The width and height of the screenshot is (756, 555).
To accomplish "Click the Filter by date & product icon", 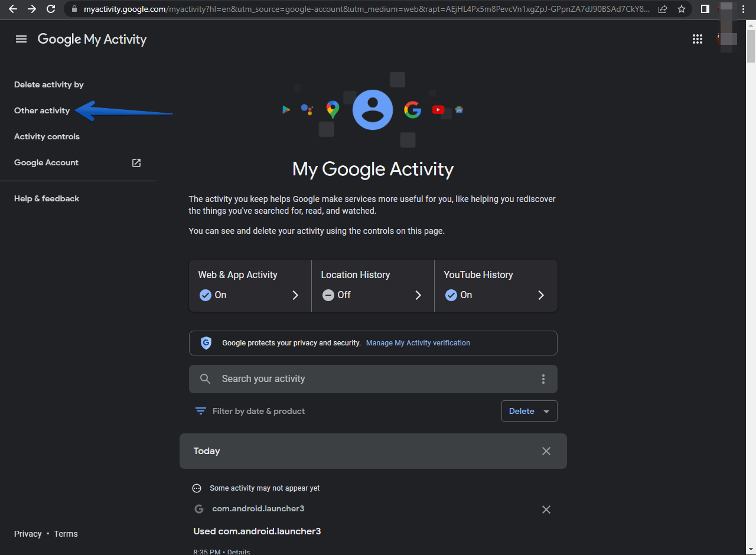I will 201,411.
